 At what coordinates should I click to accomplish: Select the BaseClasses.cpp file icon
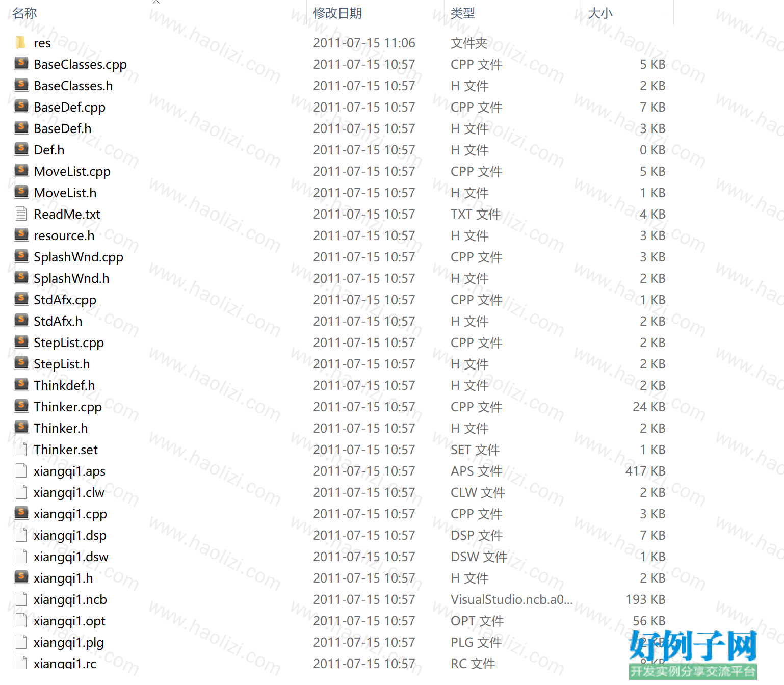[x=21, y=64]
